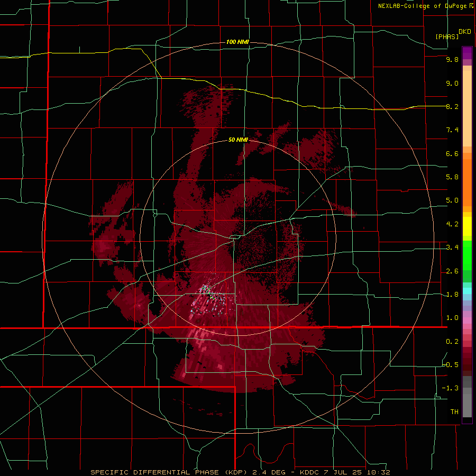476x476 pixels.
Task: Click the 9.8 legend value
Action: 452,59
